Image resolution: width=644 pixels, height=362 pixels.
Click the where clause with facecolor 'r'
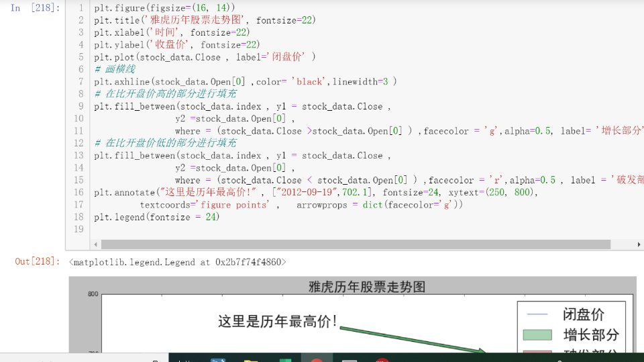tap(409, 180)
